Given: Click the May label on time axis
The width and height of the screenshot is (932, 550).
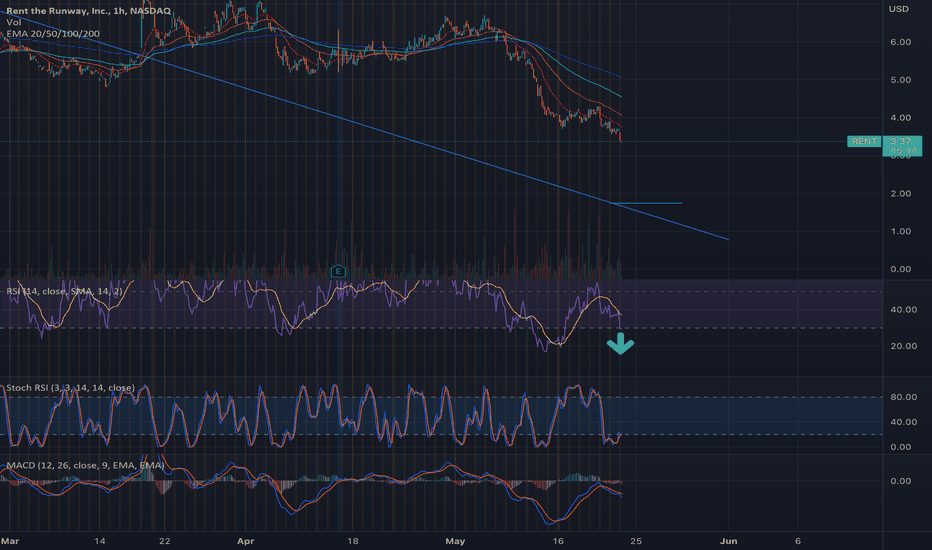Looking at the screenshot, I should (455, 541).
